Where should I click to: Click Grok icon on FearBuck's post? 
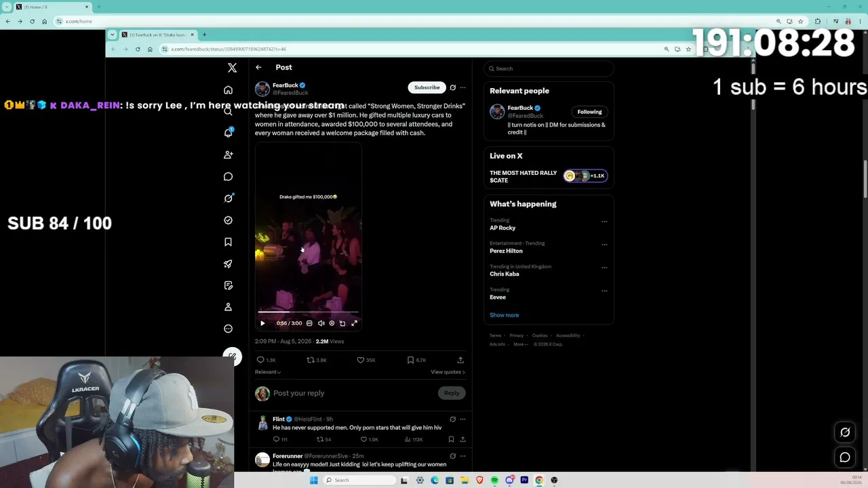[453, 87]
